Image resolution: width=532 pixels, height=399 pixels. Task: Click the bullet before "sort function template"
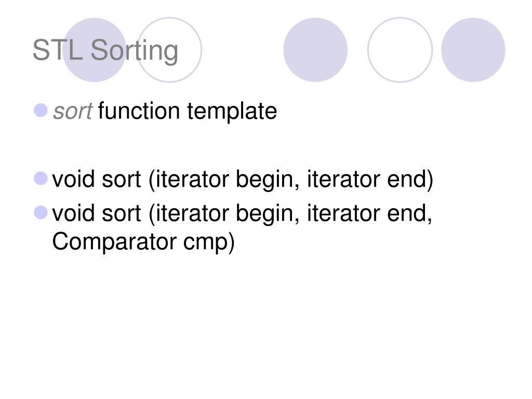pyautogui.click(x=41, y=110)
